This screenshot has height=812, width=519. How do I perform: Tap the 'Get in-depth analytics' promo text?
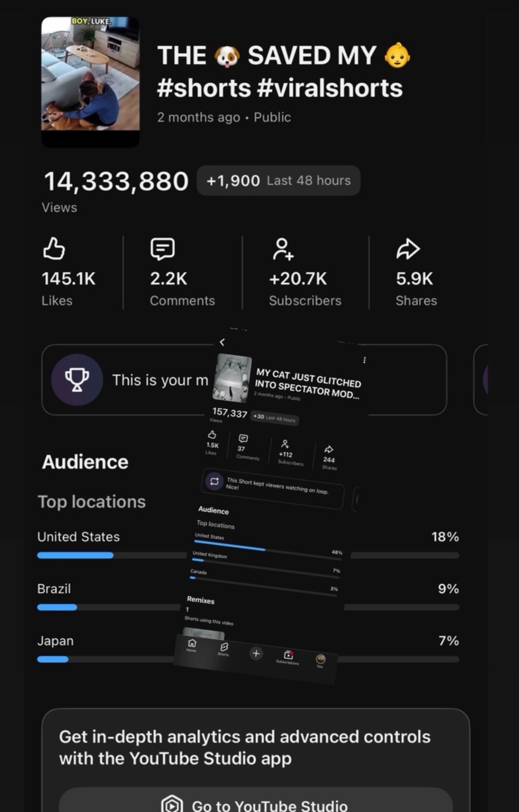tap(244, 747)
